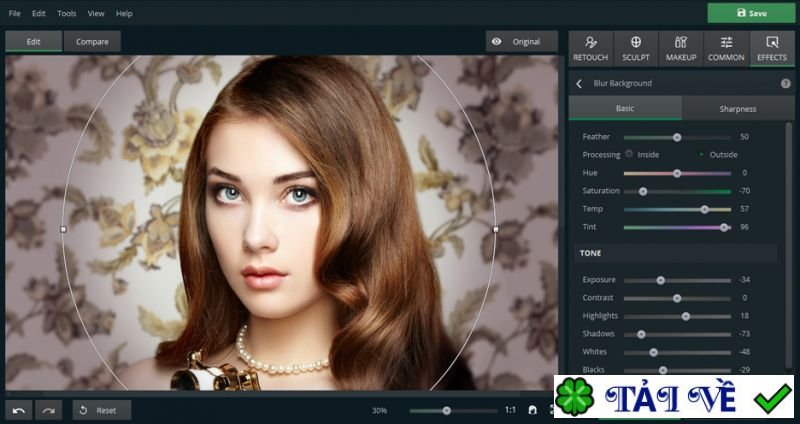This screenshot has width=800, height=424.
Task: Click the 1:1 actual size zoom button
Action: click(510, 410)
